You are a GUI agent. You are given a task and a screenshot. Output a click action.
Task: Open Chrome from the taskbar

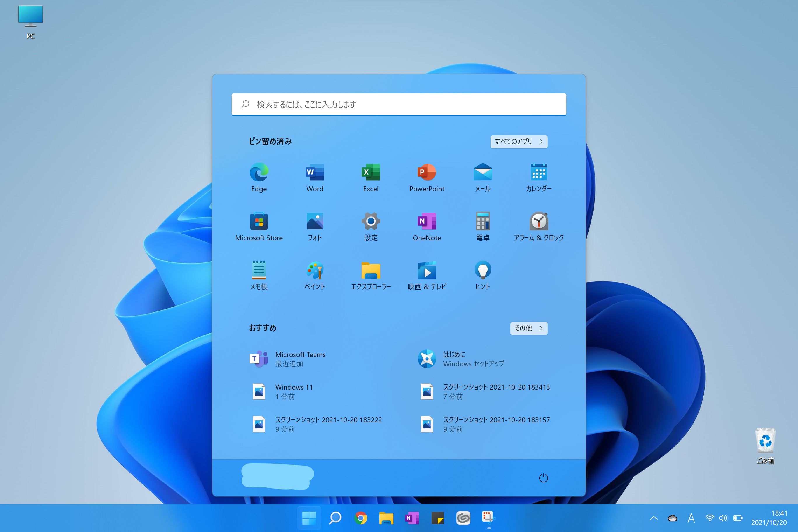[x=360, y=518]
